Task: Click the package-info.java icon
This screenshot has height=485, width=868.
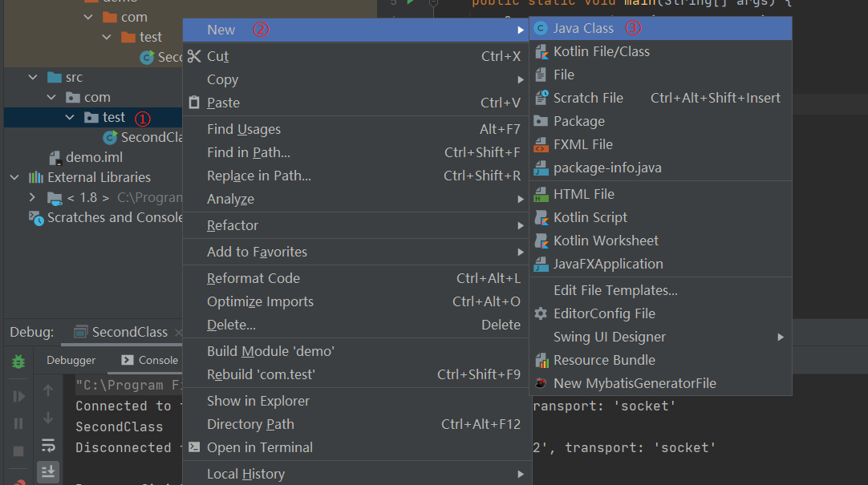Action: (x=541, y=168)
